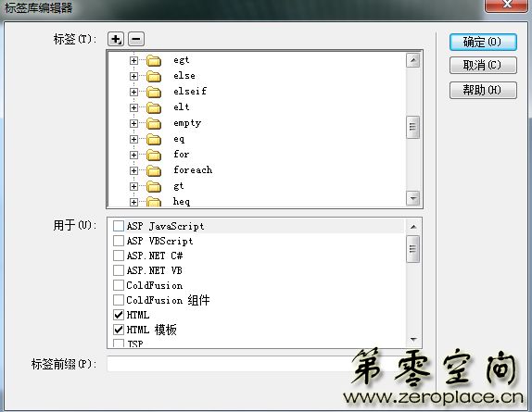
Task: Expand the elseif tag node
Action: (x=133, y=92)
